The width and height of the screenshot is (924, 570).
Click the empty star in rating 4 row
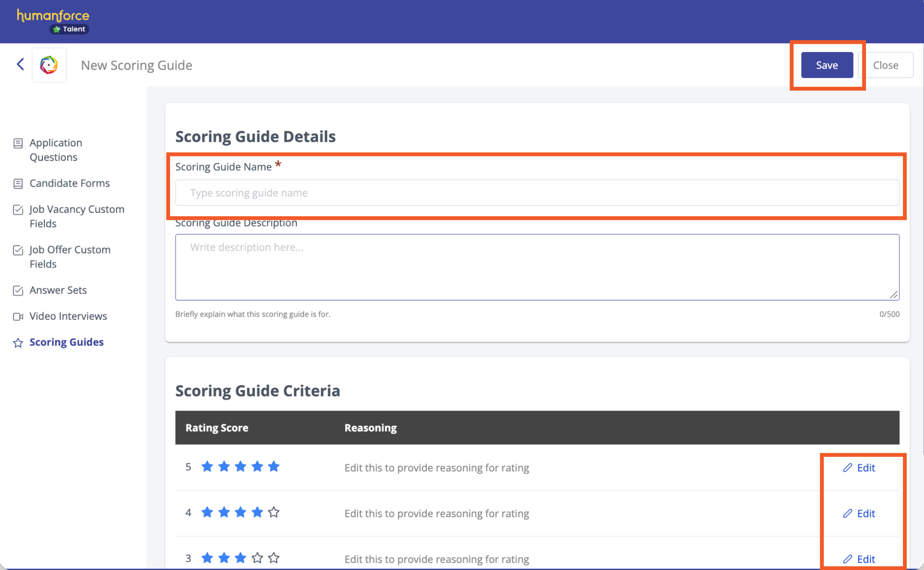tap(273, 512)
